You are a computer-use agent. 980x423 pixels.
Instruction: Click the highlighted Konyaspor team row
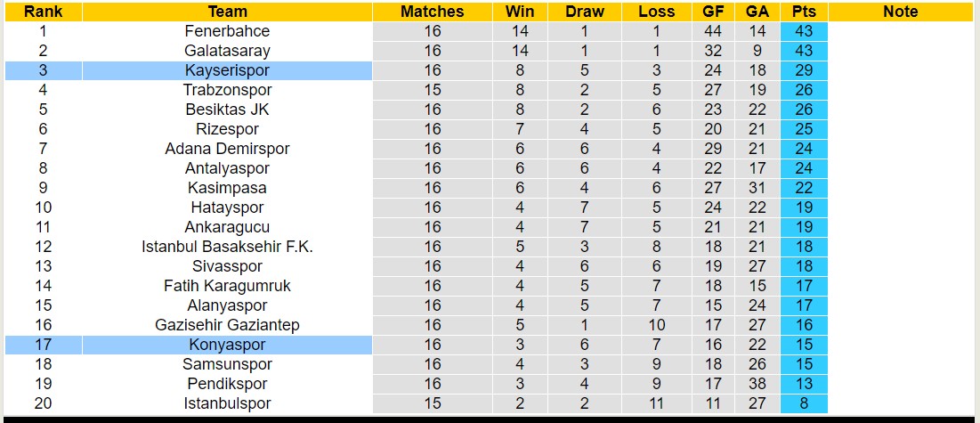(x=227, y=345)
